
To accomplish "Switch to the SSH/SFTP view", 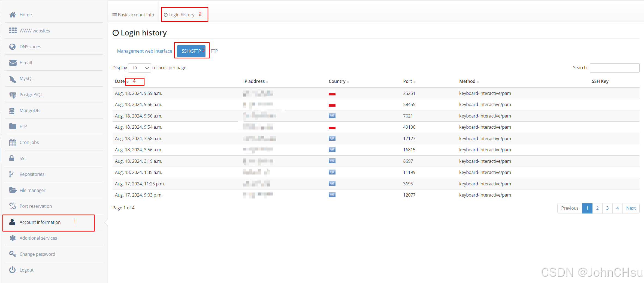I will click(x=191, y=51).
